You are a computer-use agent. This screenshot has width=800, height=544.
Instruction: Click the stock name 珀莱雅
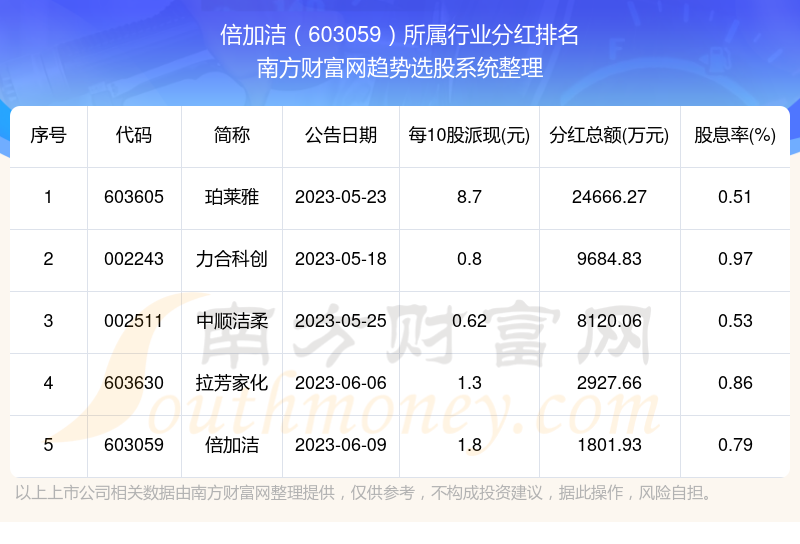pos(232,197)
